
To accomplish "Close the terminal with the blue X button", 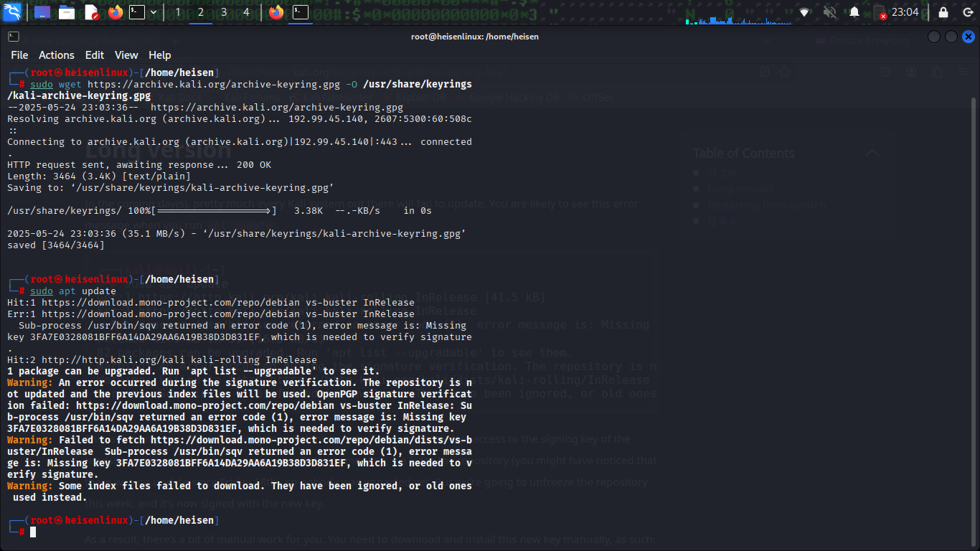I will click(969, 37).
